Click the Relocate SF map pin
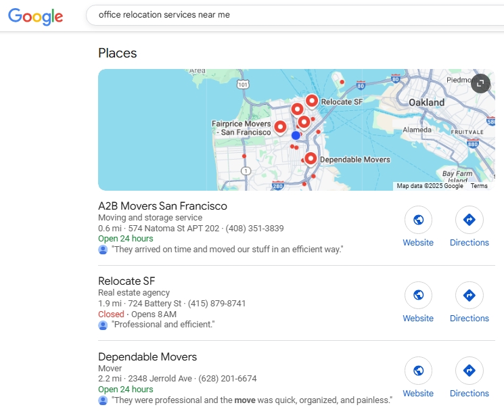This screenshot has width=504, height=420. [x=311, y=101]
